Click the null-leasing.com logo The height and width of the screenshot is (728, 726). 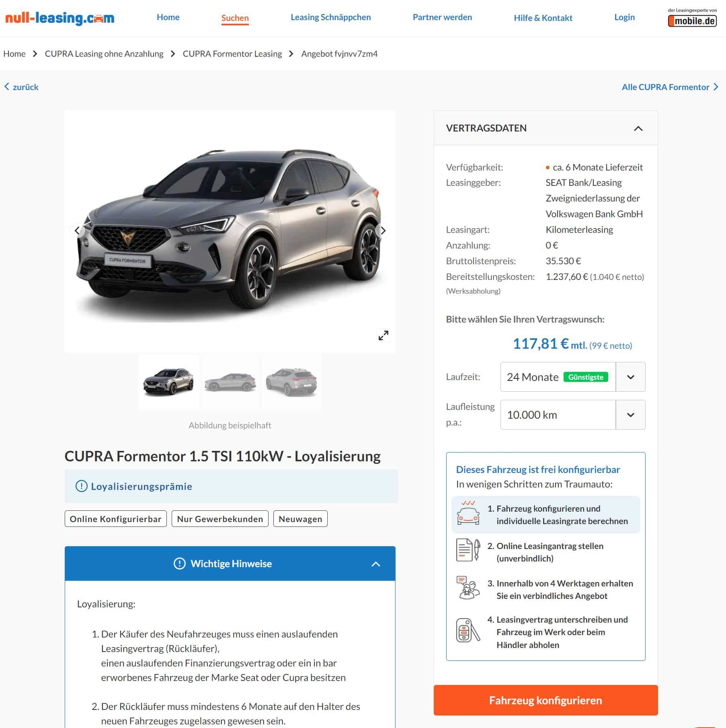[59, 18]
